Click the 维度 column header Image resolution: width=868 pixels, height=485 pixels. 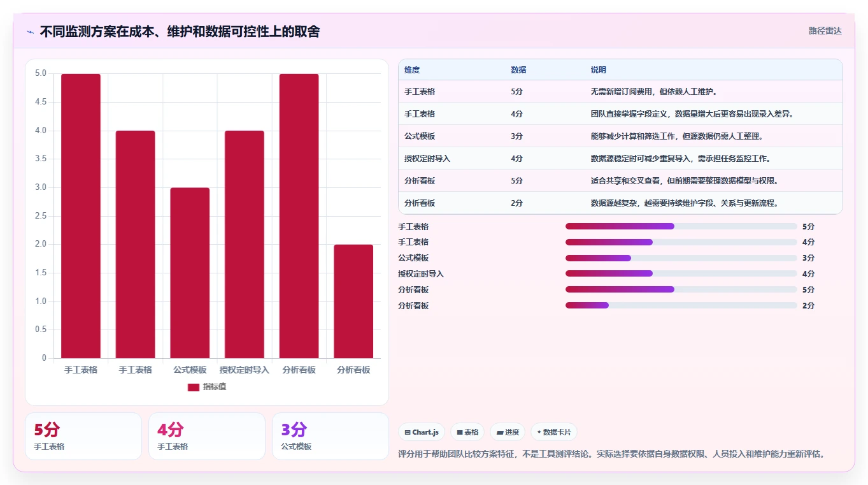click(x=412, y=70)
